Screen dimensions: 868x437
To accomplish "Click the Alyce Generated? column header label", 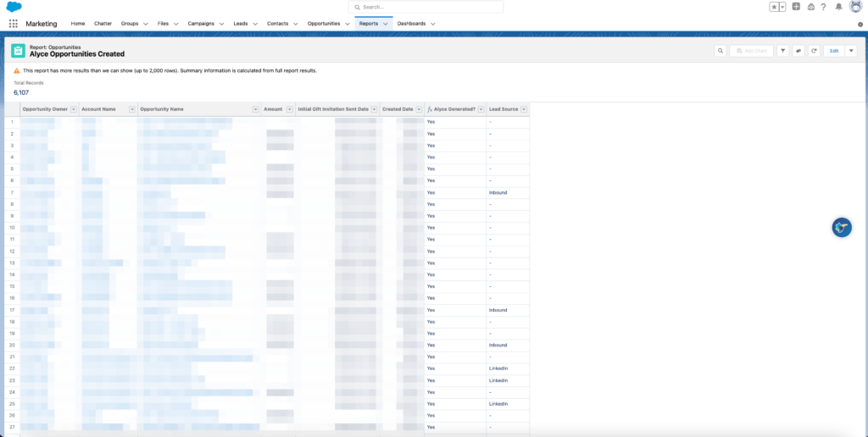I will [x=454, y=109].
